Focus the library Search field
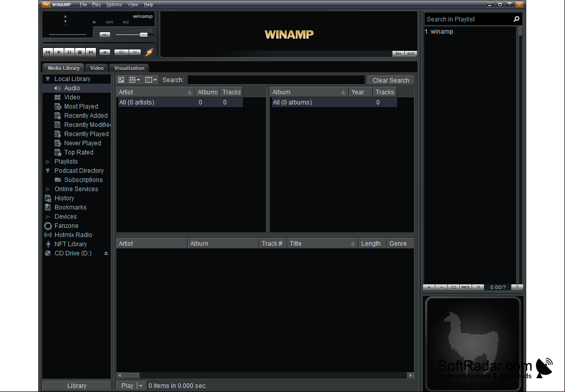The height and width of the screenshot is (392, 565). click(x=276, y=80)
